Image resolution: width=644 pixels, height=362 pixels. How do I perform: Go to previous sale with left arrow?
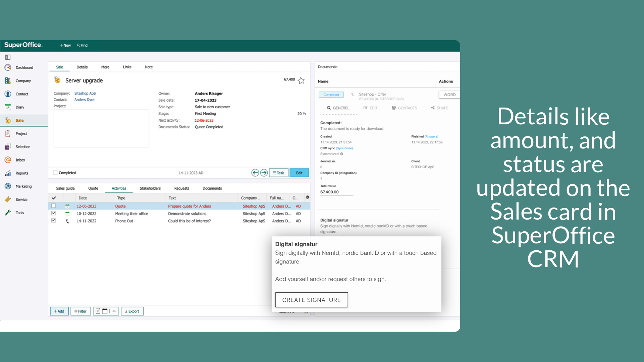(255, 173)
